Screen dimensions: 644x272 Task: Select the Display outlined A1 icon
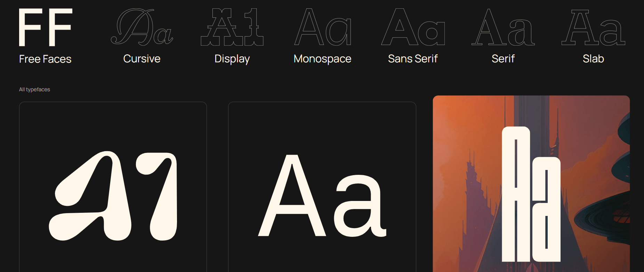232,27
